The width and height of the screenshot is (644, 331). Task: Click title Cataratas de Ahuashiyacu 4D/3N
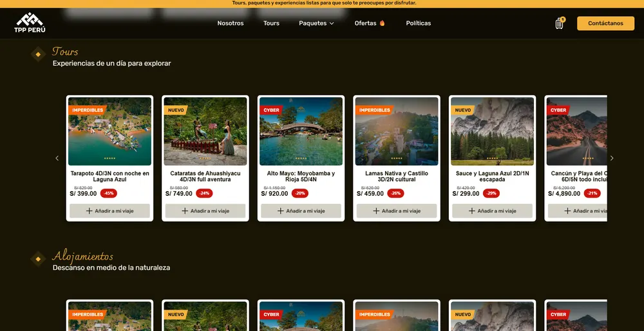[x=205, y=176]
